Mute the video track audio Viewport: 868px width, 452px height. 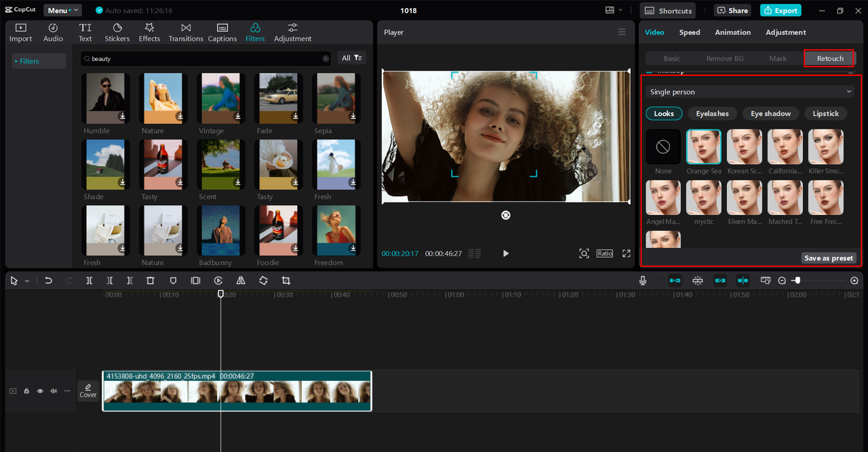click(54, 391)
